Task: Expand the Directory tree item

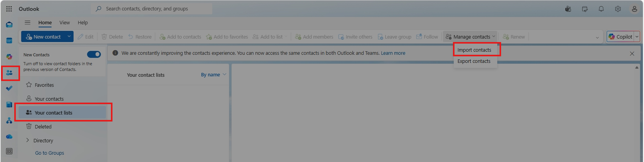Action: tap(27, 140)
